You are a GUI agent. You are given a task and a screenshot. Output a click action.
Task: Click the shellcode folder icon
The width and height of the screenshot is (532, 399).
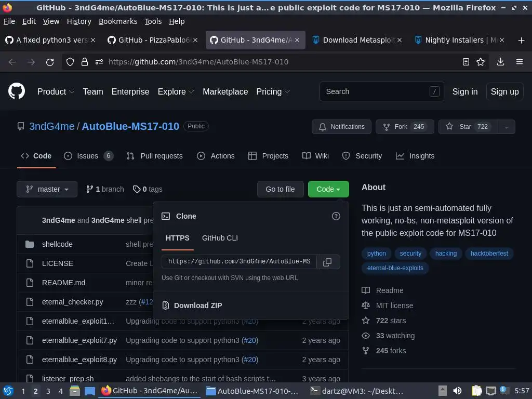pyautogui.click(x=30, y=244)
